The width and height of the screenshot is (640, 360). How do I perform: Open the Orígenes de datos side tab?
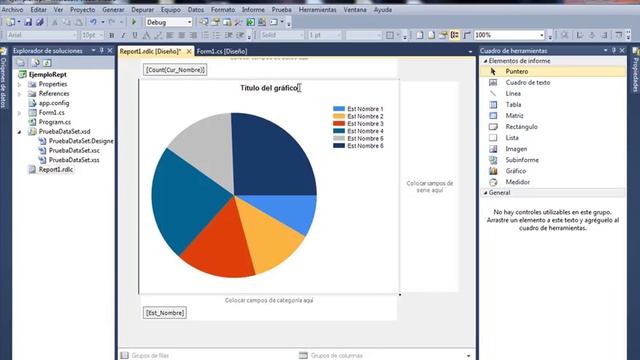point(4,78)
